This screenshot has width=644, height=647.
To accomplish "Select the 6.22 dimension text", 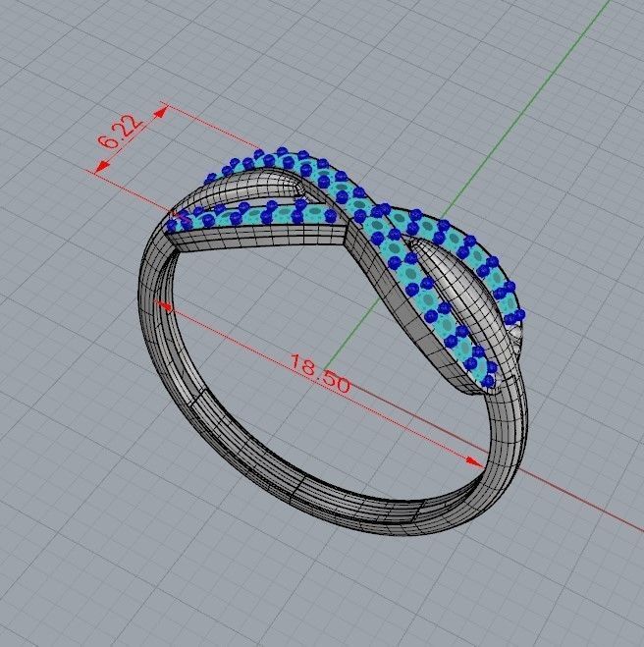I will (x=121, y=131).
